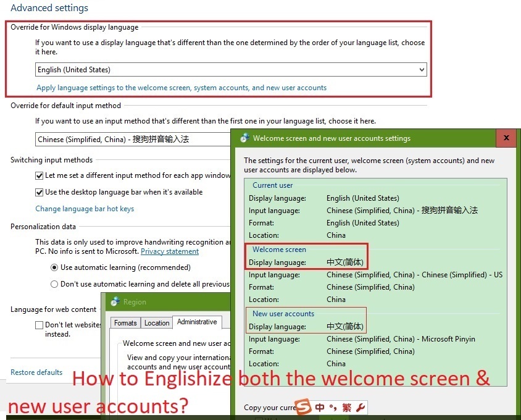Toggle Sogou Chinese/English mode 中 button
Viewport: 521px width, 420px height.
(320, 408)
